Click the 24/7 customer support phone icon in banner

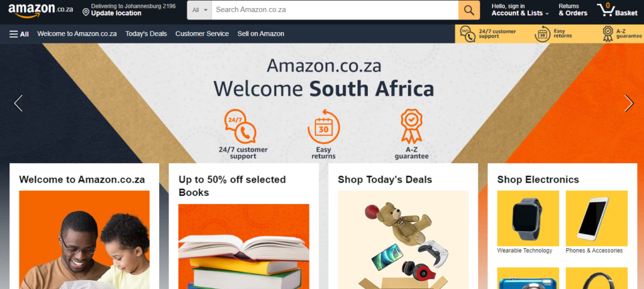pyautogui.click(x=240, y=126)
